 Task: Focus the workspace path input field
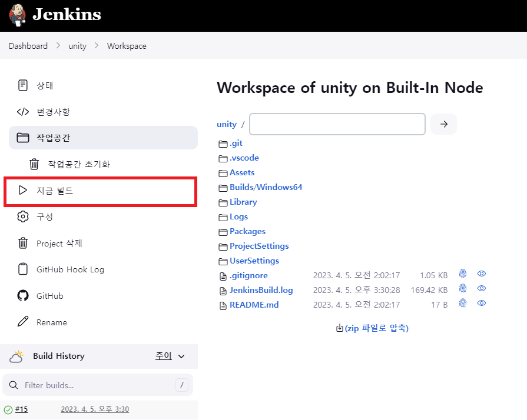pyautogui.click(x=337, y=124)
